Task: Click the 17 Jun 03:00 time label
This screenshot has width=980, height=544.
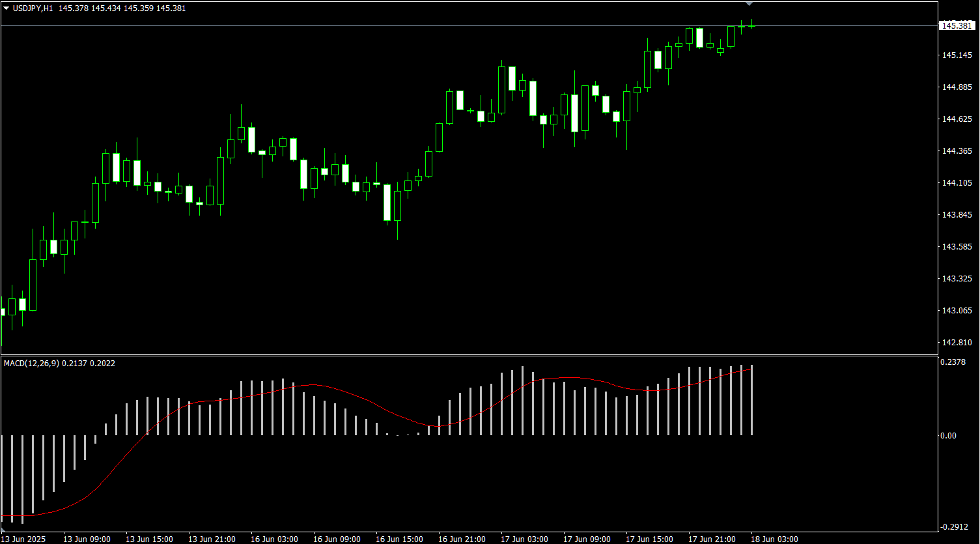Action: coord(524,539)
